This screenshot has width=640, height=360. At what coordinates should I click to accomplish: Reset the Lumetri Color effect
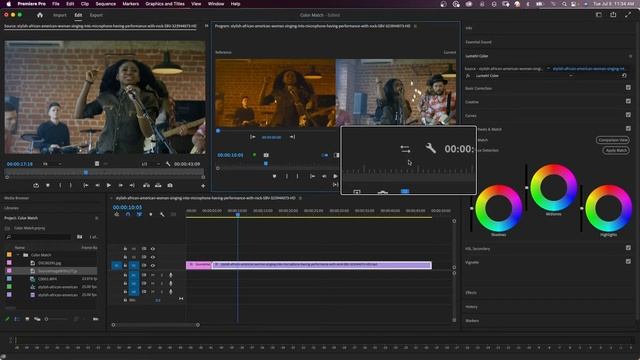pos(624,76)
